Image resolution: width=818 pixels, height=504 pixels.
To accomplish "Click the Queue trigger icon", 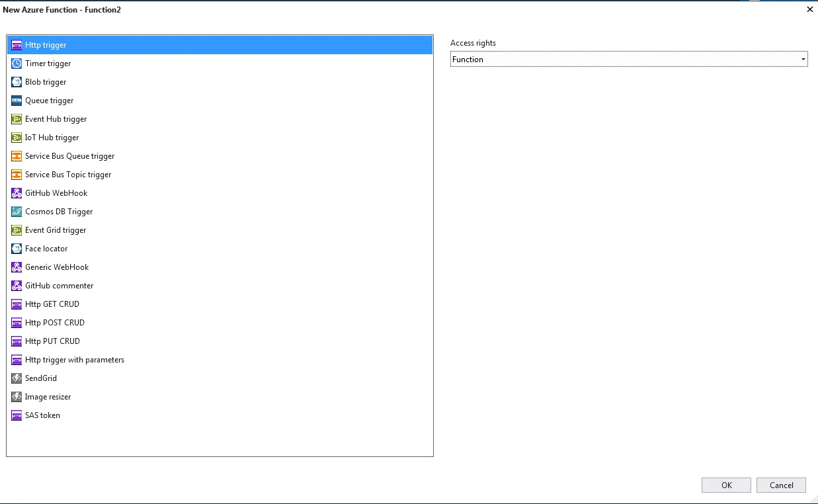I will tap(17, 101).
